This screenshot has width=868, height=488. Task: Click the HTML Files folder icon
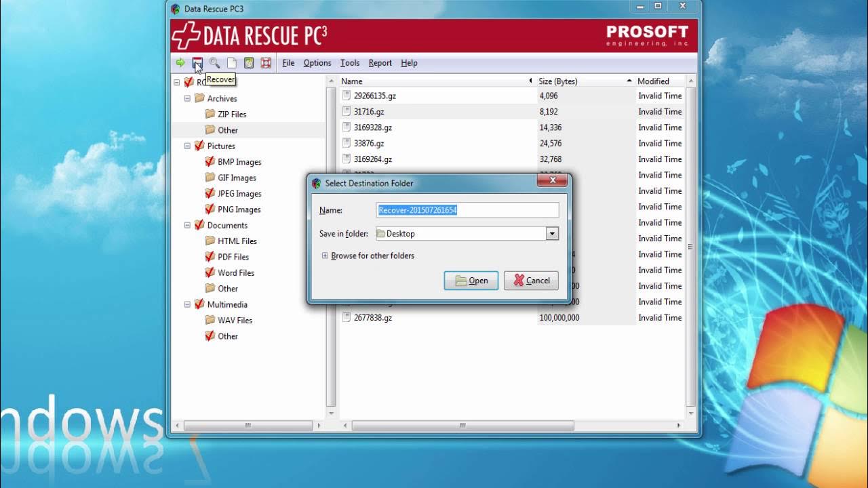(x=210, y=241)
